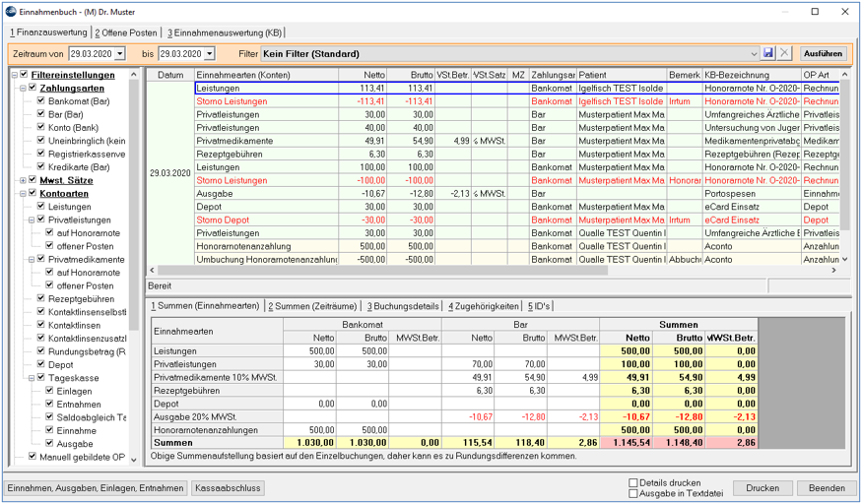This screenshot has height=504, width=862.
Task: Click Einnahmen, Ausgaben, Einlagen, Entnahmen button
Action: pyautogui.click(x=96, y=488)
